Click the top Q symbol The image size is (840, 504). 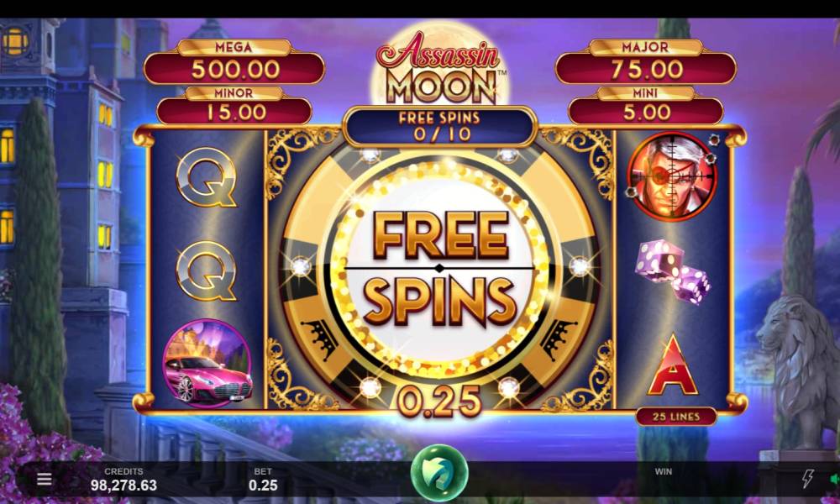(x=207, y=176)
